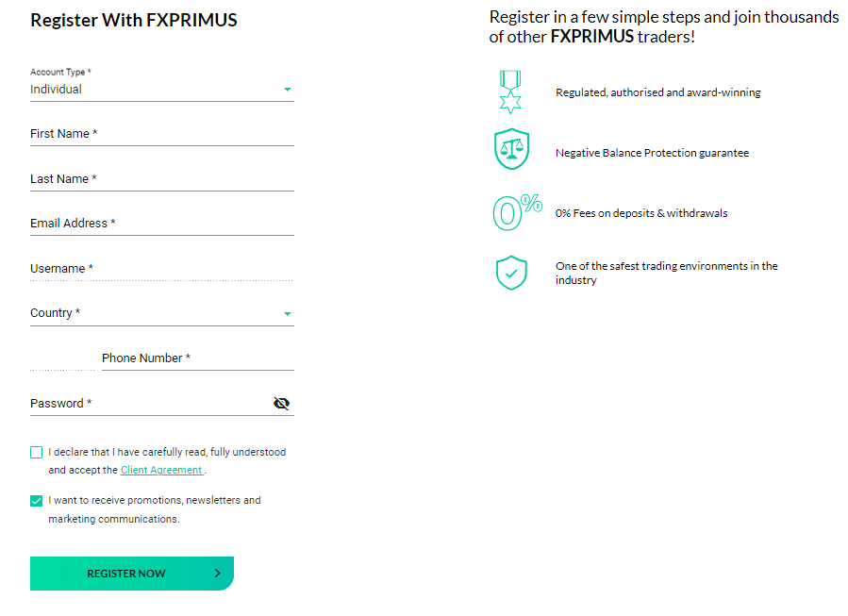Click the medal award icon
Screen dimensions: 848x616
510,92
